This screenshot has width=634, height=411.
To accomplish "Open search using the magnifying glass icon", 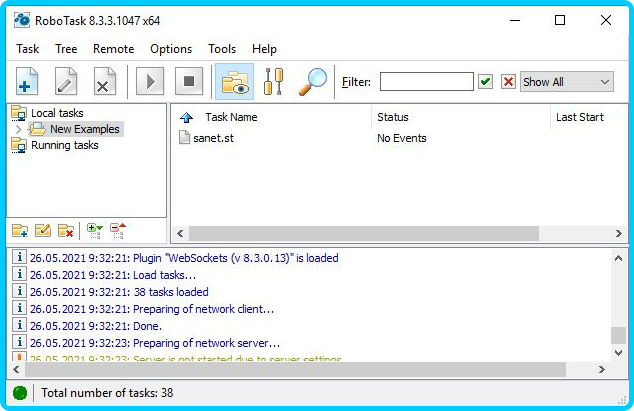I will click(313, 81).
